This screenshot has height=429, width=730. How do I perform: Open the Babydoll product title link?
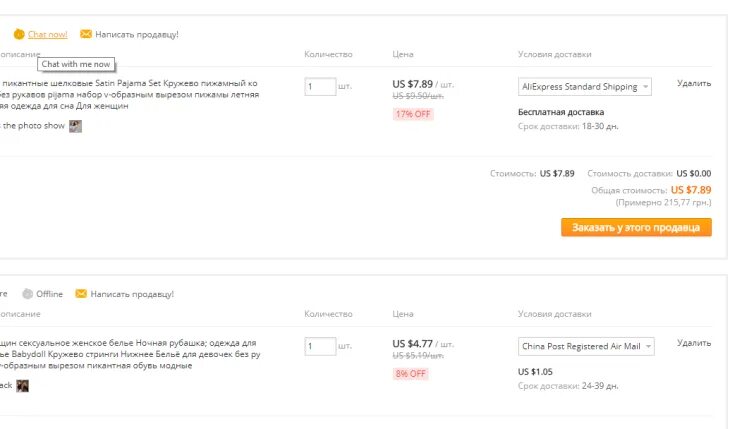[130, 354]
